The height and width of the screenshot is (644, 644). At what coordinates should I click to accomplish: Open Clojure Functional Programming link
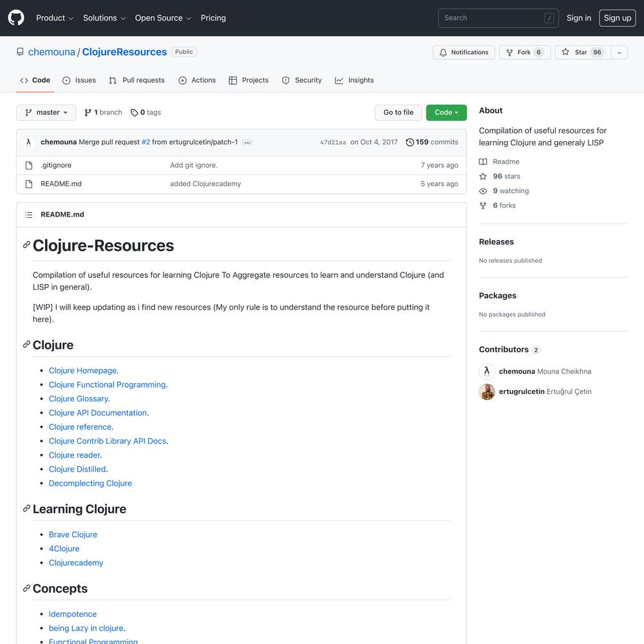pyautogui.click(x=107, y=385)
